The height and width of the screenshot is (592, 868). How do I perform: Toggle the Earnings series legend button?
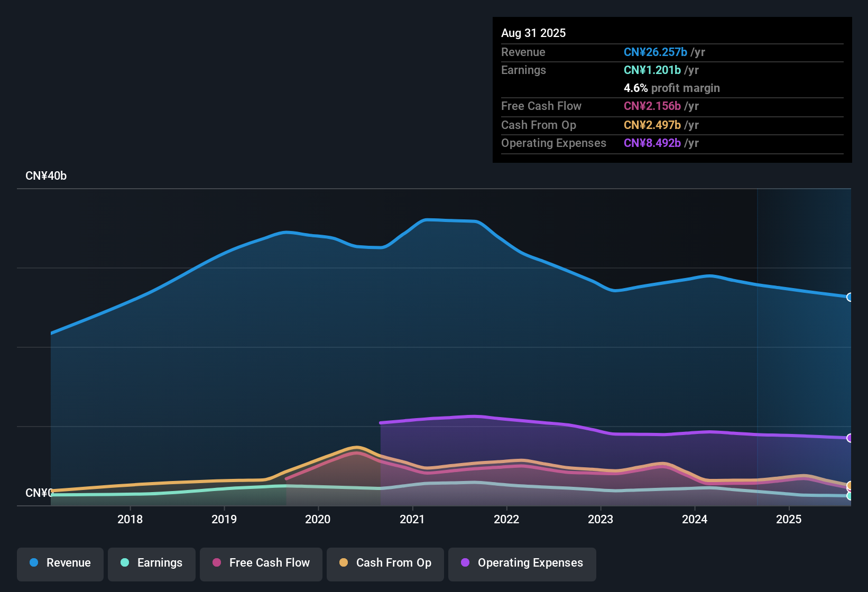coord(152,563)
